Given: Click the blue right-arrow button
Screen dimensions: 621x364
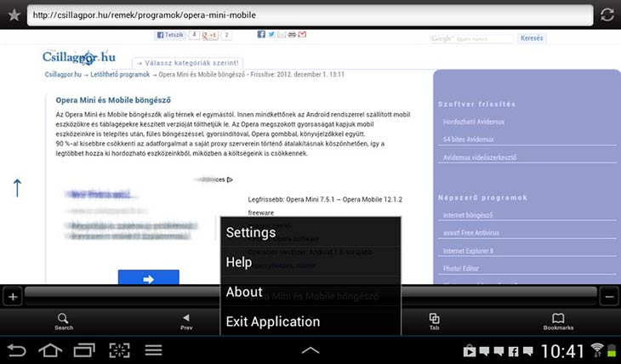Looking at the screenshot, I should pos(149,277).
